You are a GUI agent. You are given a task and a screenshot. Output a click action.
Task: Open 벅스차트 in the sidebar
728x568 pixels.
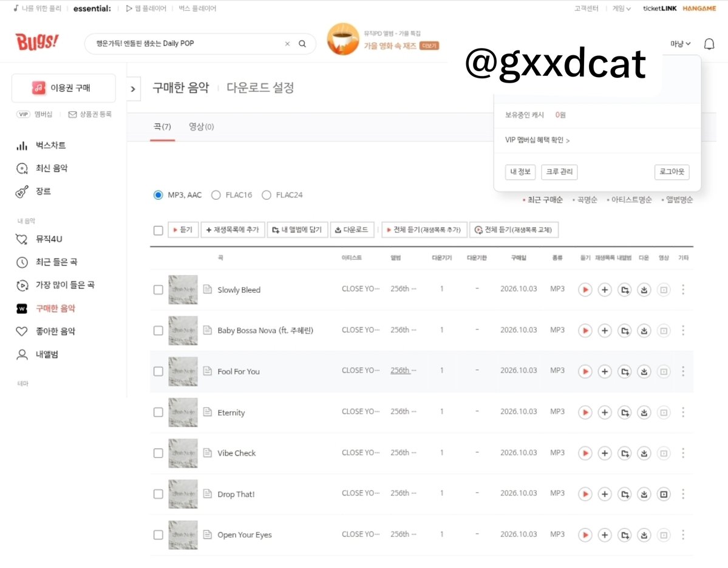pos(50,145)
